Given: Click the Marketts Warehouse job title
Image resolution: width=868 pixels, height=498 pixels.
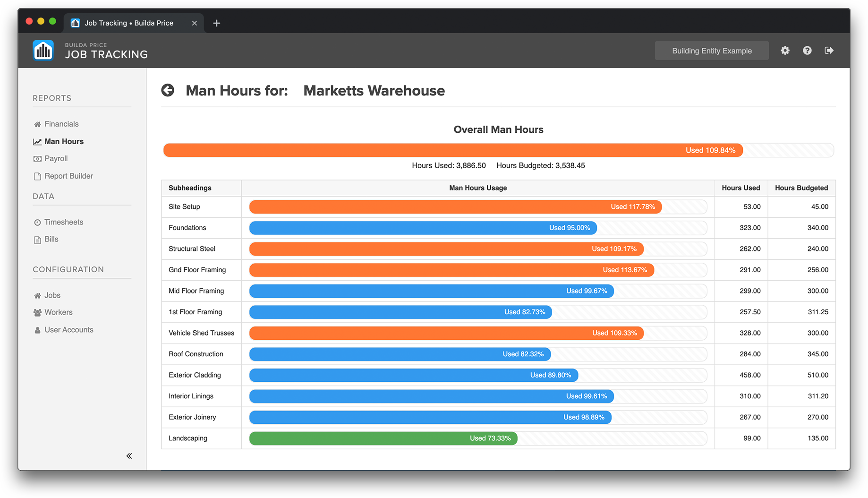Looking at the screenshot, I should (374, 90).
